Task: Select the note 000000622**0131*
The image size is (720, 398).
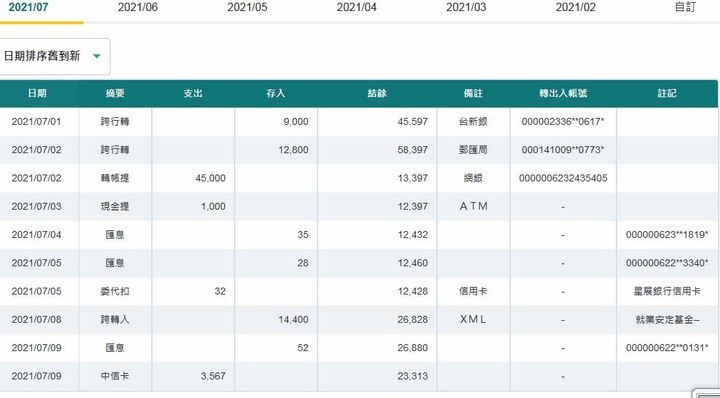Action: point(667,348)
